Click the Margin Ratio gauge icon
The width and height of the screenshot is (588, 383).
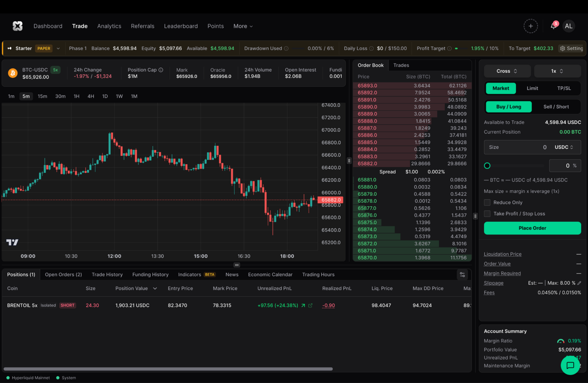click(561, 341)
